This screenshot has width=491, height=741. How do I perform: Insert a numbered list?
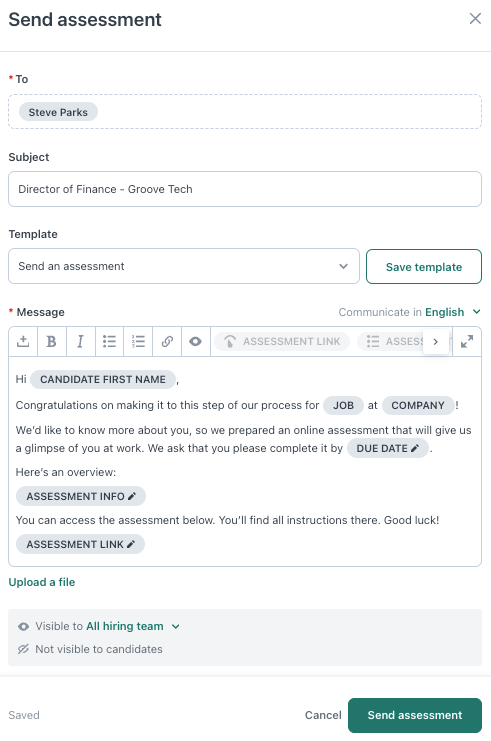(x=138, y=341)
